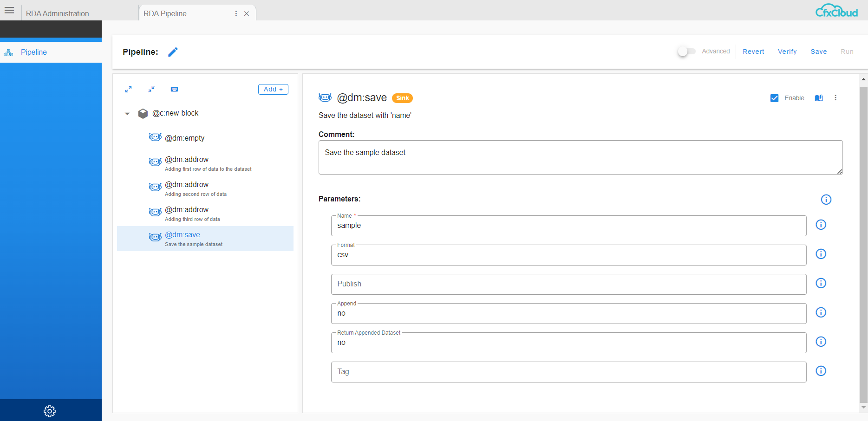Viewport: 868px width, 421px height.
Task: Show info for the Tag parameter
Action: tap(821, 371)
